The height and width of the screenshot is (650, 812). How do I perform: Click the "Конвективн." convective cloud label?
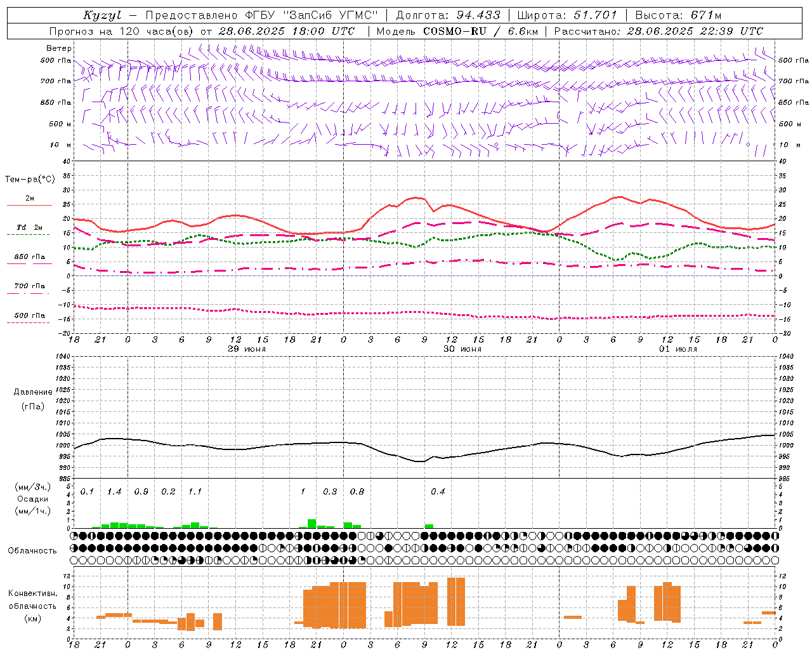click(33, 594)
